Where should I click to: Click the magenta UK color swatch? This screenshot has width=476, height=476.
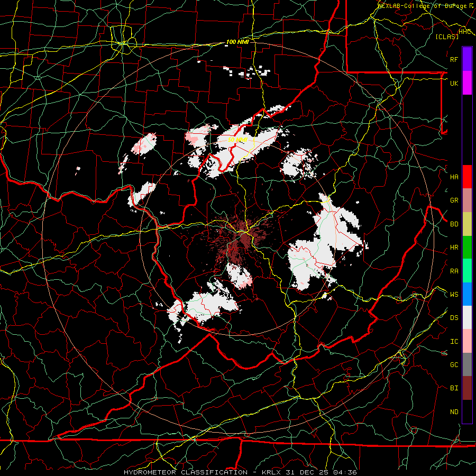[x=467, y=83]
